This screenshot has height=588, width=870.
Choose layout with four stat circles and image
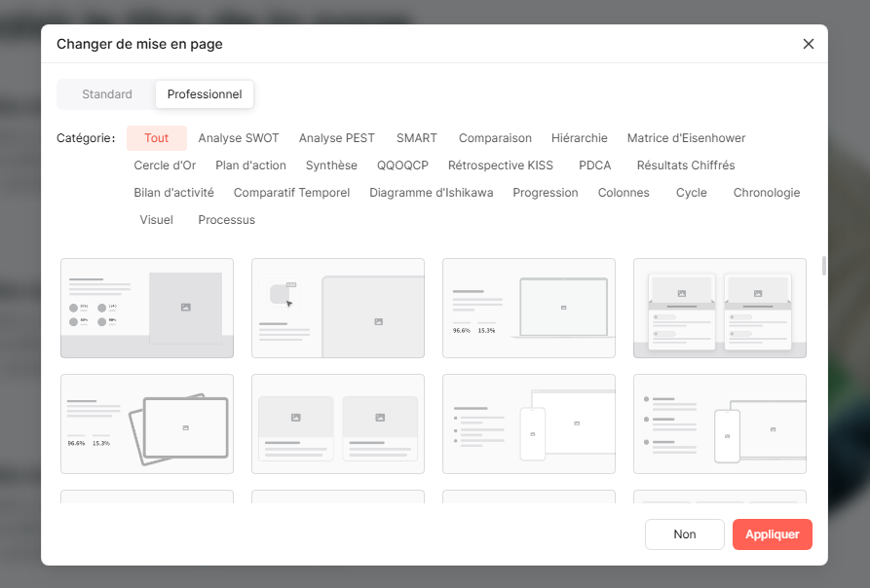click(147, 309)
